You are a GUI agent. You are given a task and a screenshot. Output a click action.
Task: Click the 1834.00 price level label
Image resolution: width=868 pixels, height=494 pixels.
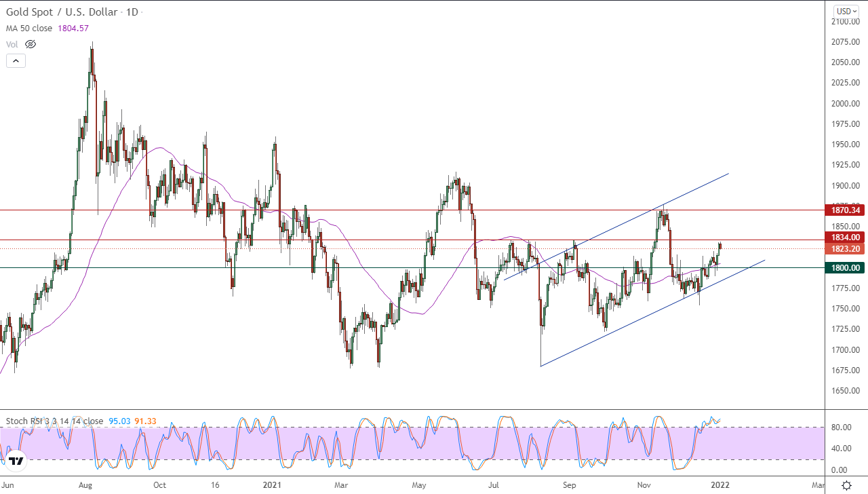coord(846,237)
